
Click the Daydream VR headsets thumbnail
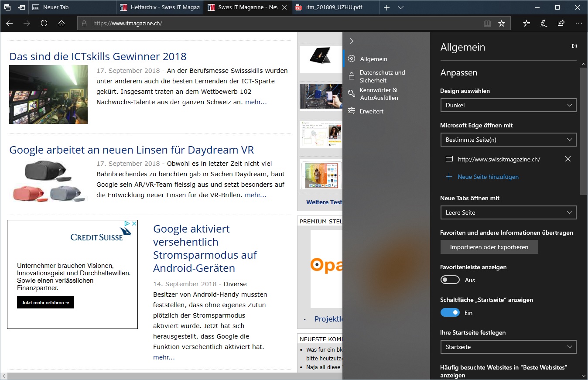[48, 181]
